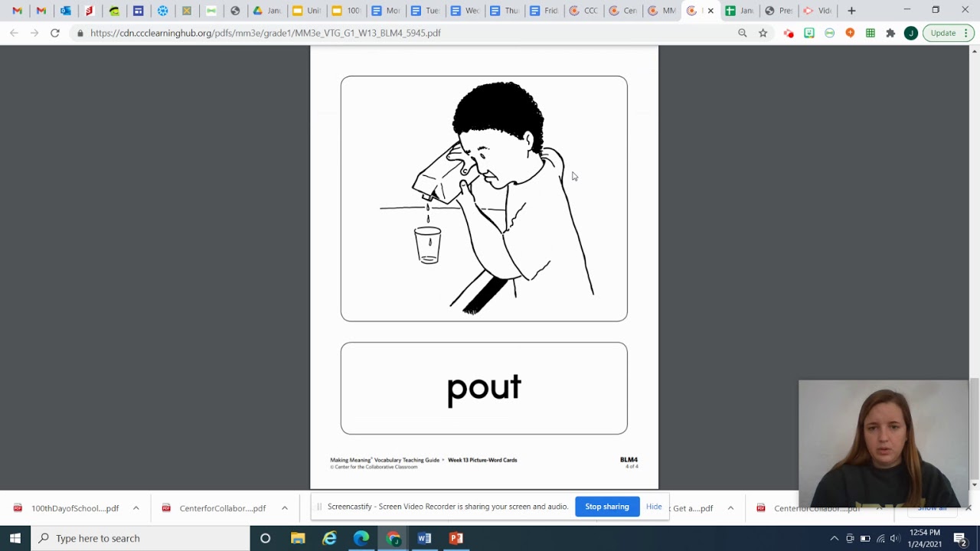Click the green round extension icon

829,33
